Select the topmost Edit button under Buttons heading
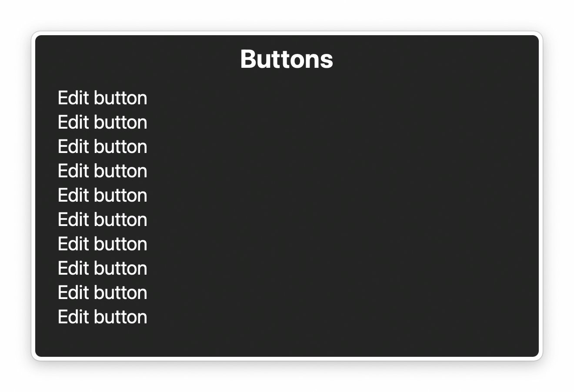Screen dimensions: 574x392 coord(102,98)
